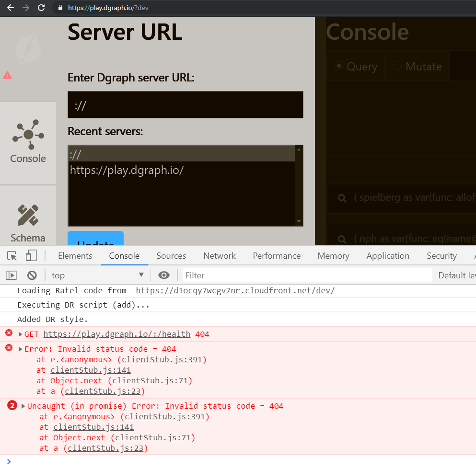Image resolution: width=476 pixels, height=470 pixels.
Task: Clear the console with the ban icon
Action: [32, 275]
